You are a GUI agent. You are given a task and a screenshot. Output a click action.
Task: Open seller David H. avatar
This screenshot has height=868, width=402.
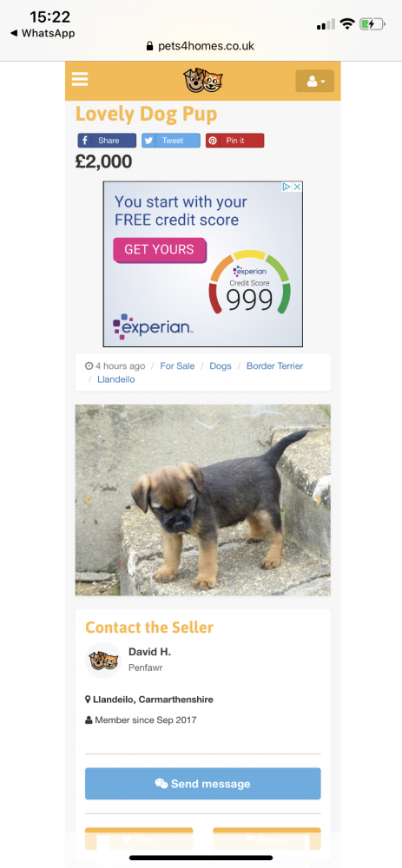[103, 660]
